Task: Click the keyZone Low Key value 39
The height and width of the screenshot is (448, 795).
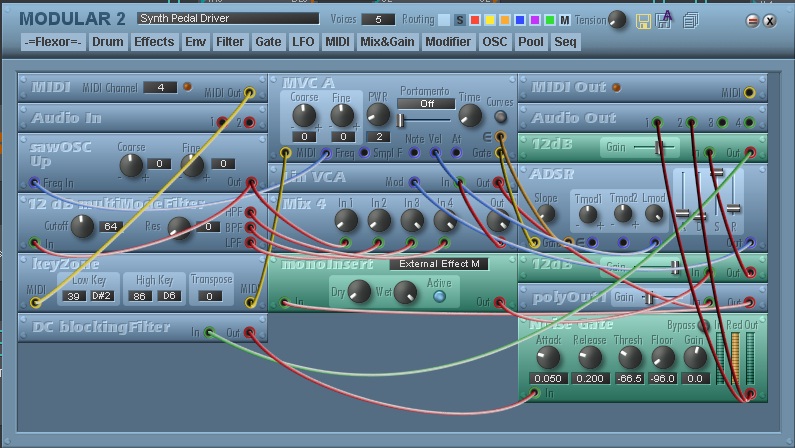Action: (74, 296)
